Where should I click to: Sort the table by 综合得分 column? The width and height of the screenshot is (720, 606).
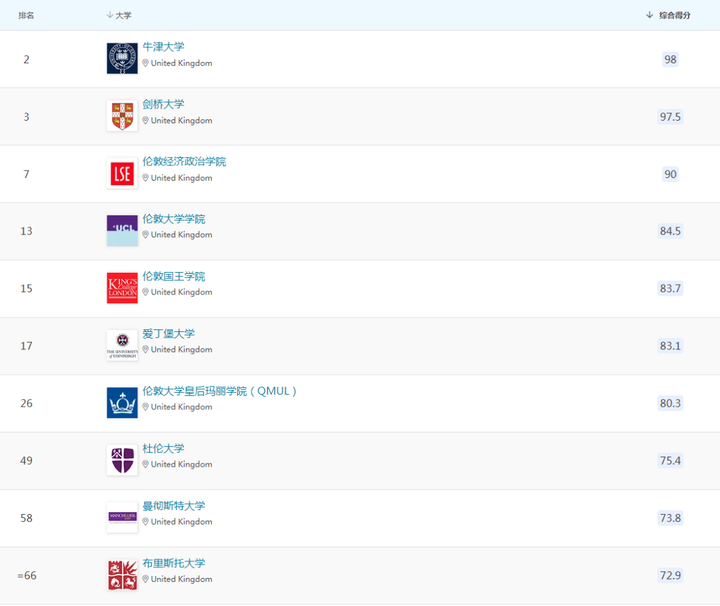tap(668, 15)
